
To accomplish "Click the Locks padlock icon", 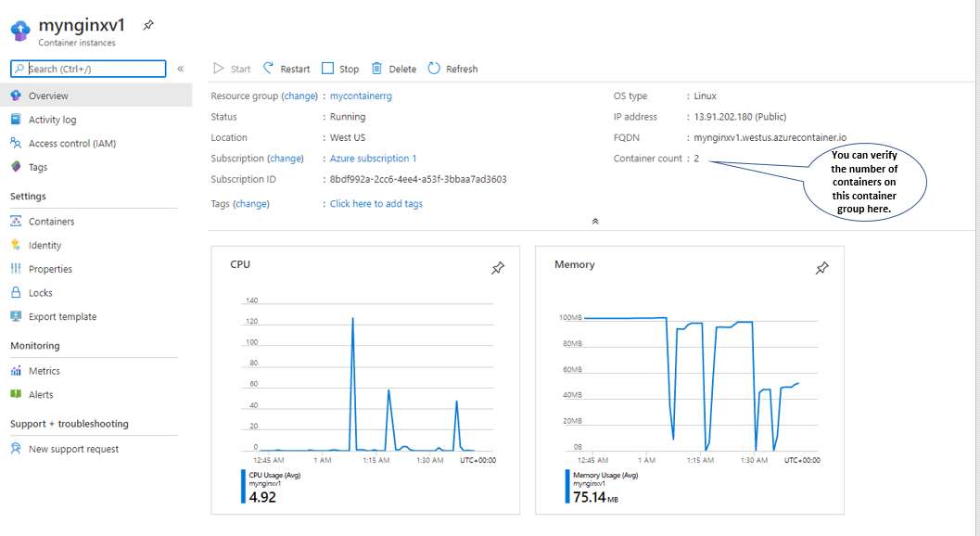I will (16, 292).
